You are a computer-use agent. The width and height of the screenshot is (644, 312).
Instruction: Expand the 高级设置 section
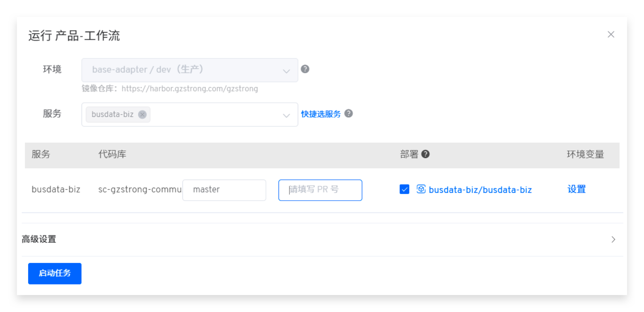point(39,239)
